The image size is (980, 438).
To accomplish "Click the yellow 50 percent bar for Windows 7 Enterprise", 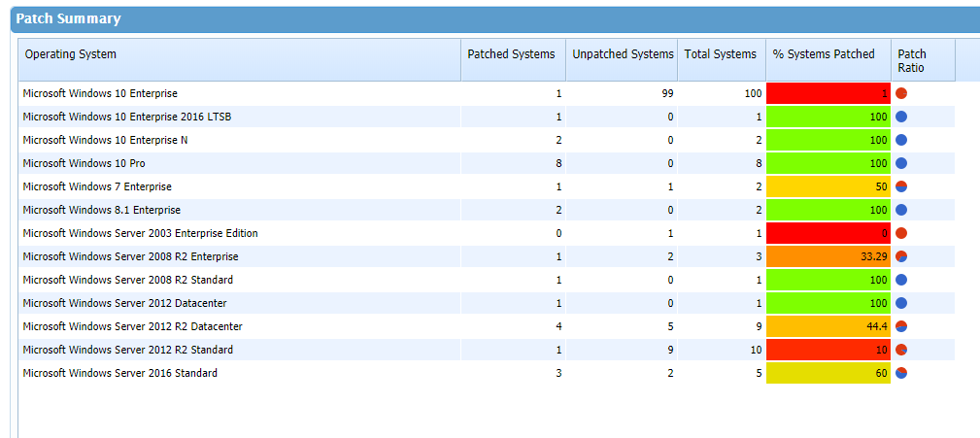I will (x=828, y=186).
